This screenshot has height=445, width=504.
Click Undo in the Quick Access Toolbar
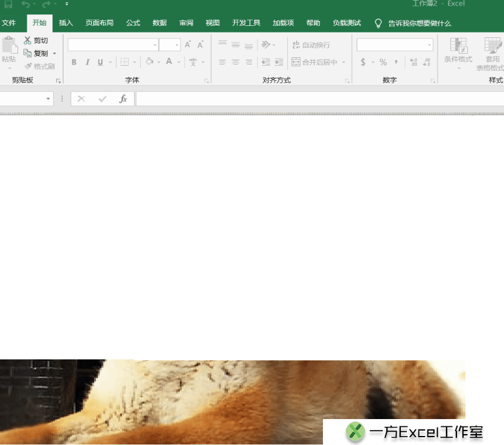click(25, 4)
